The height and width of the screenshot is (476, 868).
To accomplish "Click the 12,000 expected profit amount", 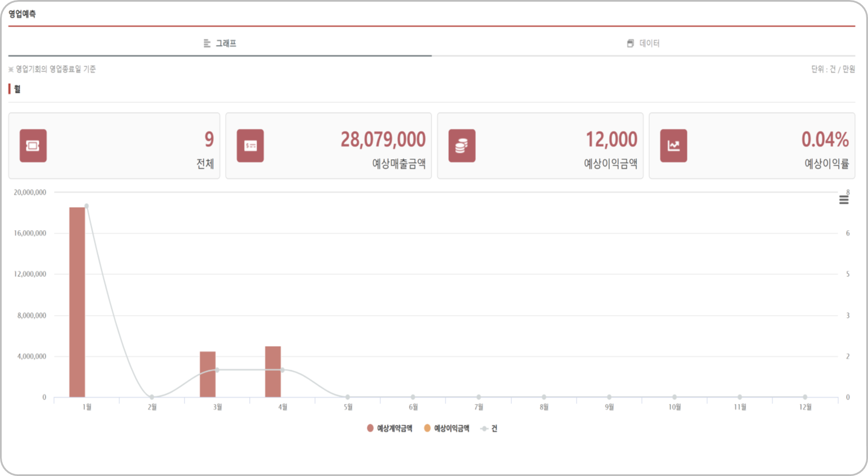I will [611, 140].
